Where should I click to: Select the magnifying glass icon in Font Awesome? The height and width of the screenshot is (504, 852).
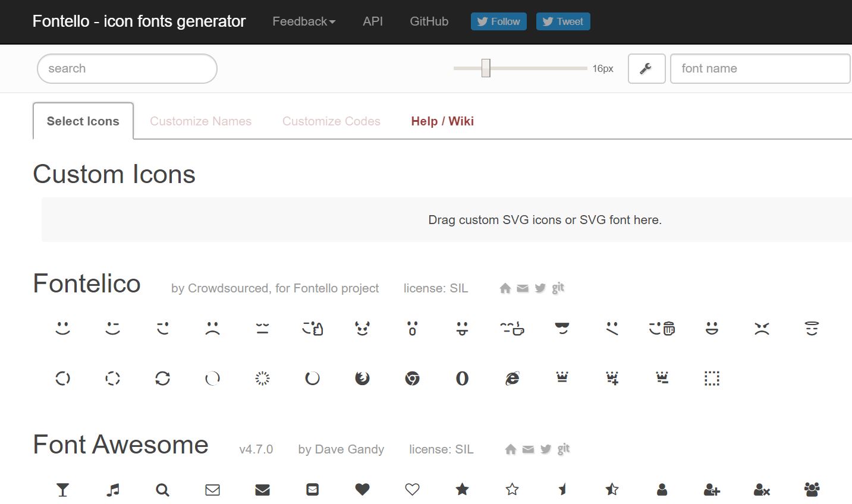[x=163, y=490]
